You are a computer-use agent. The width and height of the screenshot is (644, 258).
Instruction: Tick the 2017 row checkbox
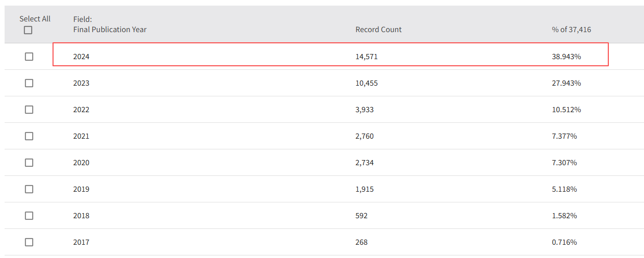click(29, 242)
